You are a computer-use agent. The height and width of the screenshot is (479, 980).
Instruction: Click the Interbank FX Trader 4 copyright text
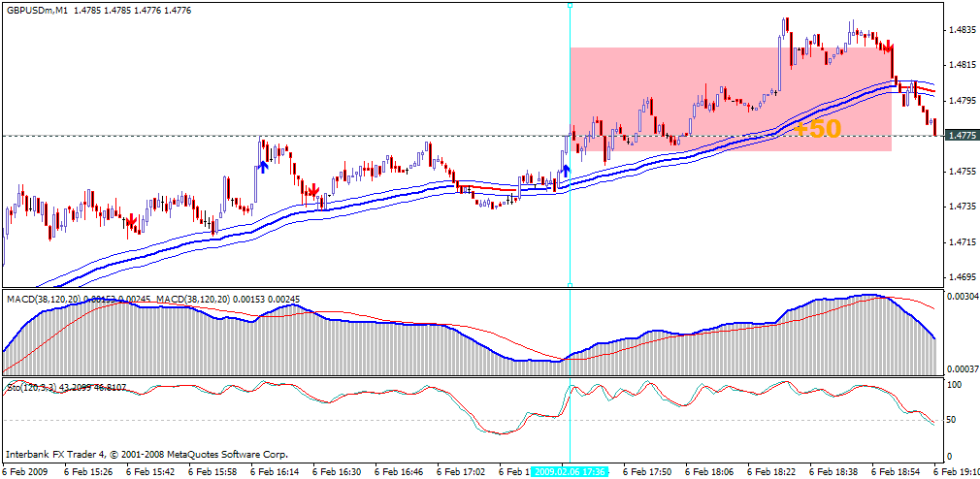147,455
